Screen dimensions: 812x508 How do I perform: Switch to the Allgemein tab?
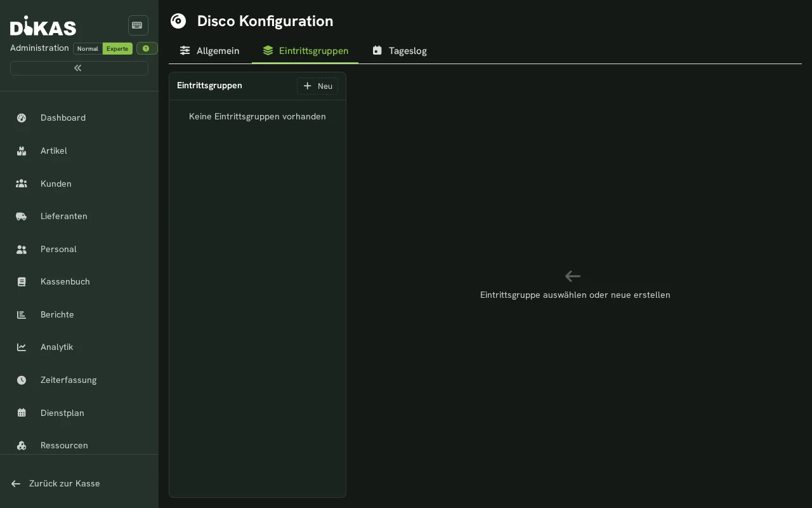210,51
